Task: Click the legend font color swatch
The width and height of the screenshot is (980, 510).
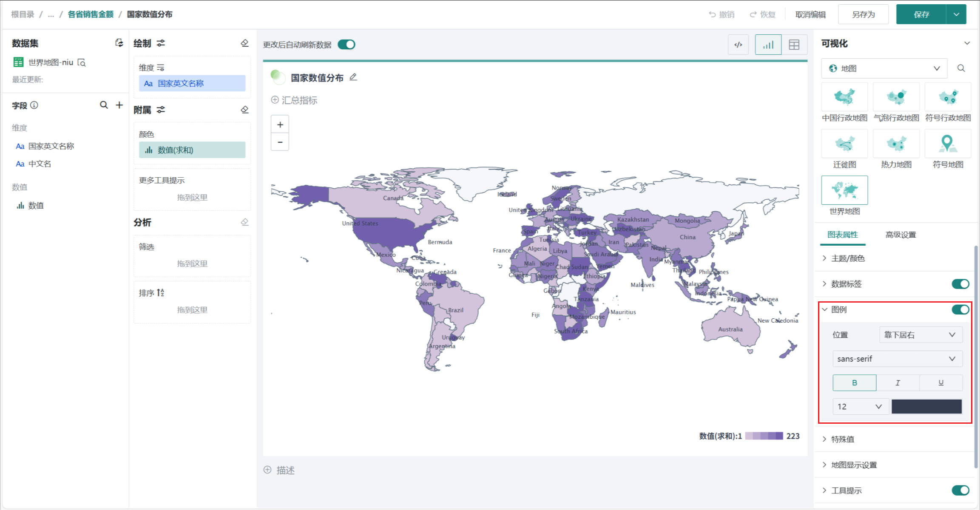Action: pos(926,407)
